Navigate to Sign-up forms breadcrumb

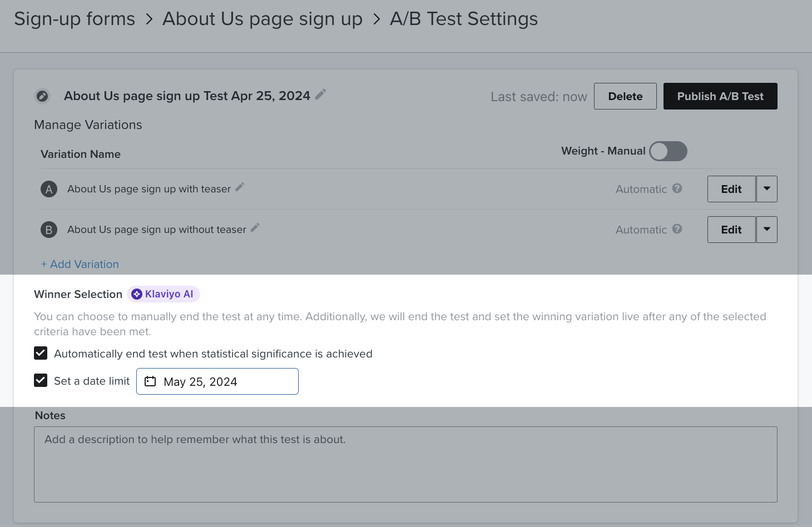[x=75, y=18]
